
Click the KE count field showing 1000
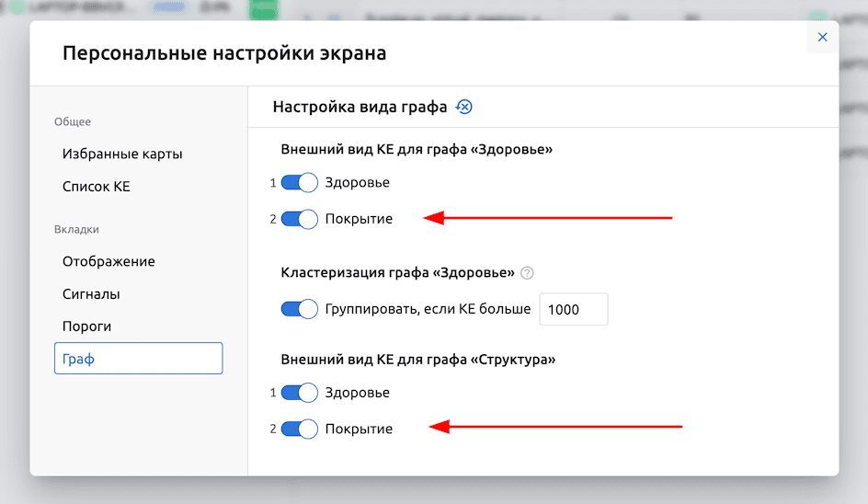coord(573,309)
